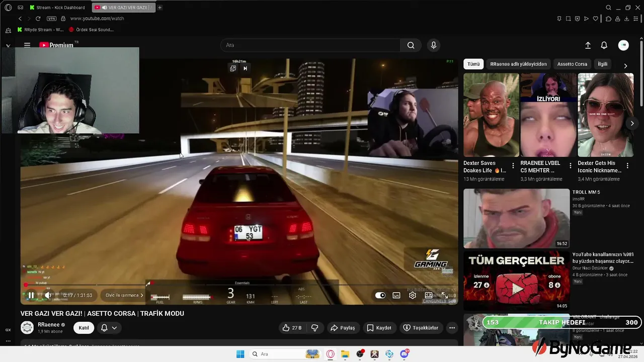This screenshot has height=362, width=644.
Task: Show more filter chips arrow
Action: (x=625, y=66)
